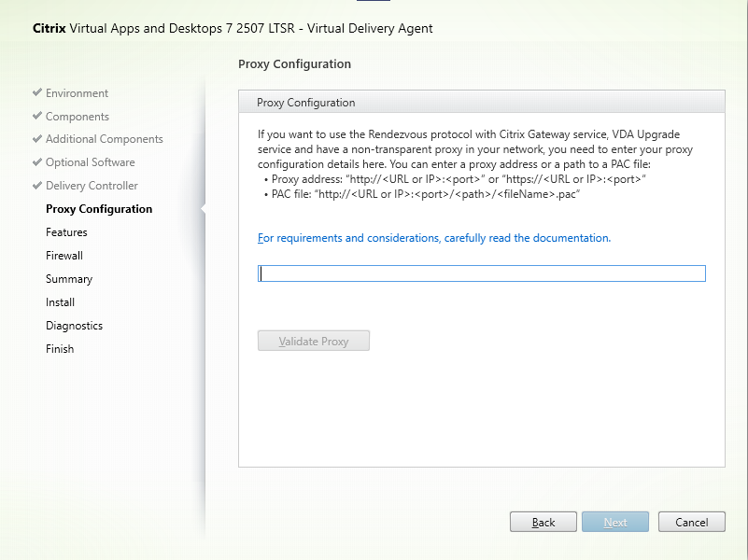
Task: Click the checkmark beside Environment step
Action: (x=37, y=93)
